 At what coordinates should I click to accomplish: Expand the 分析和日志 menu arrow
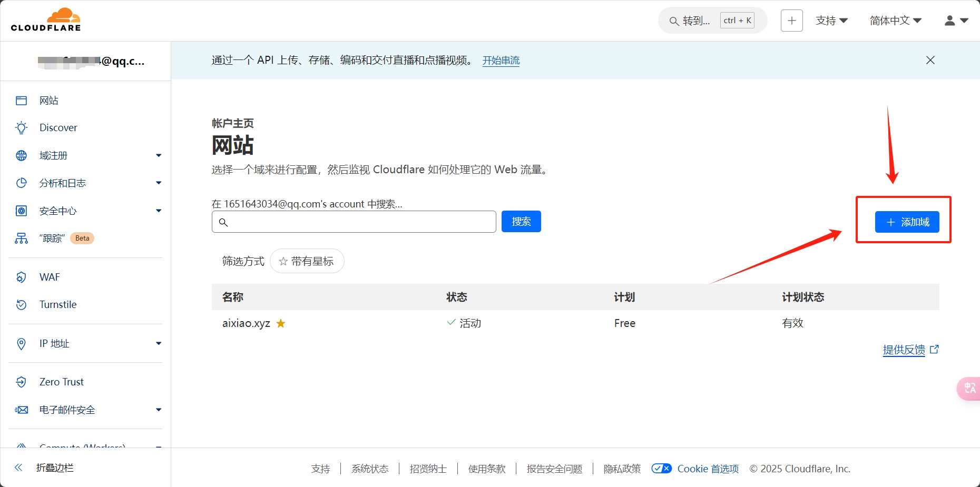[x=159, y=183]
